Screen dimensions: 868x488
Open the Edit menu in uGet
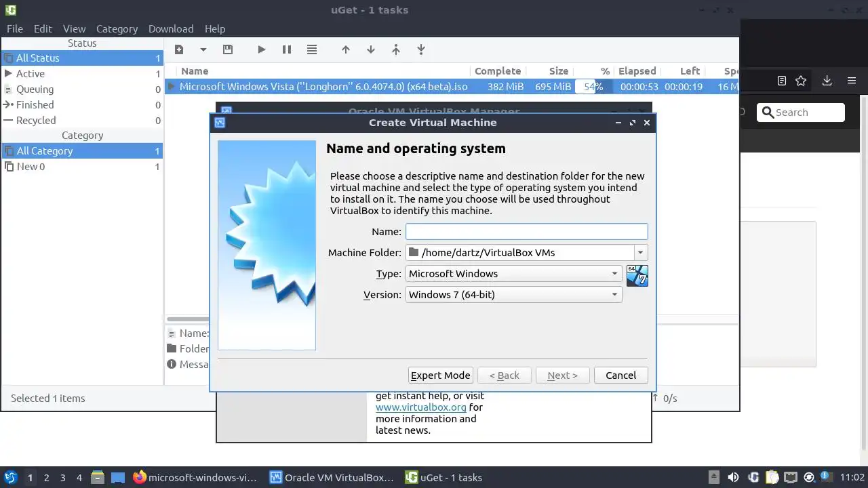[43, 28]
